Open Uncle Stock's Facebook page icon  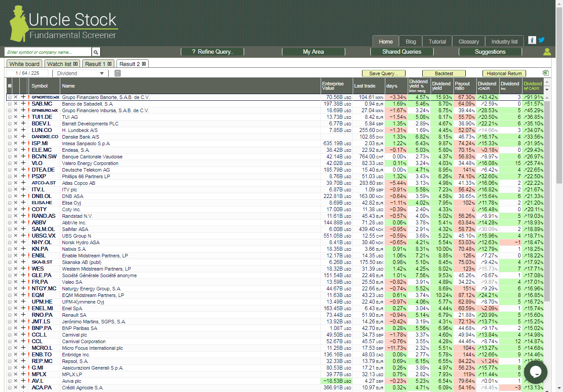click(532, 40)
